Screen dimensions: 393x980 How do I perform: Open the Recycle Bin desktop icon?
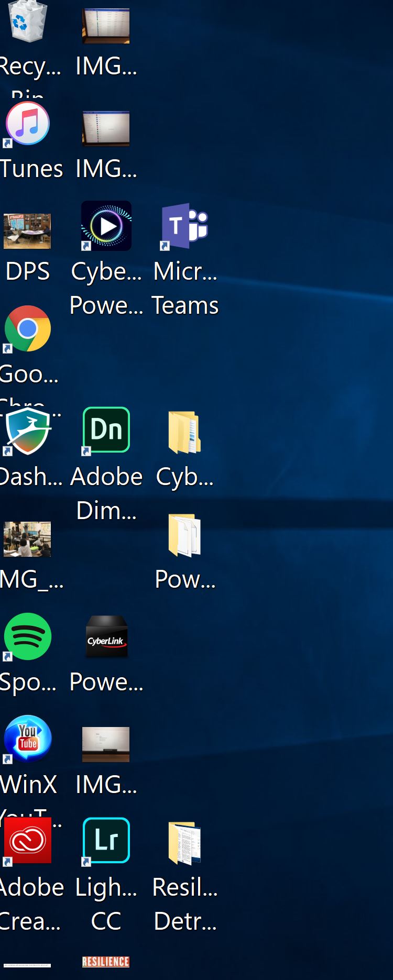point(28,21)
